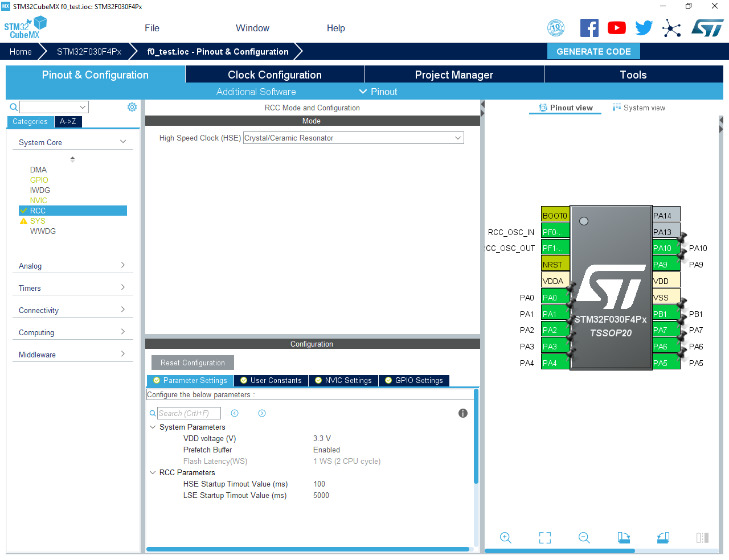Click the ST community network icon
Screen dimensions: 729x560
671,28
